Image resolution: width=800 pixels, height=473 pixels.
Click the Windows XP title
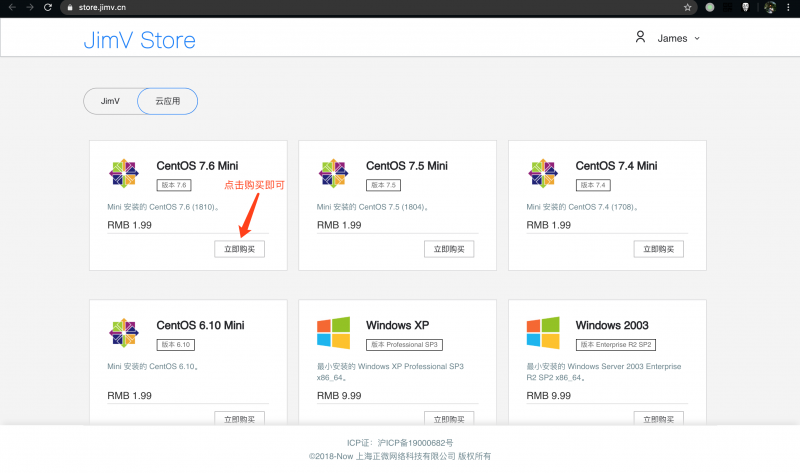pyautogui.click(x=397, y=325)
